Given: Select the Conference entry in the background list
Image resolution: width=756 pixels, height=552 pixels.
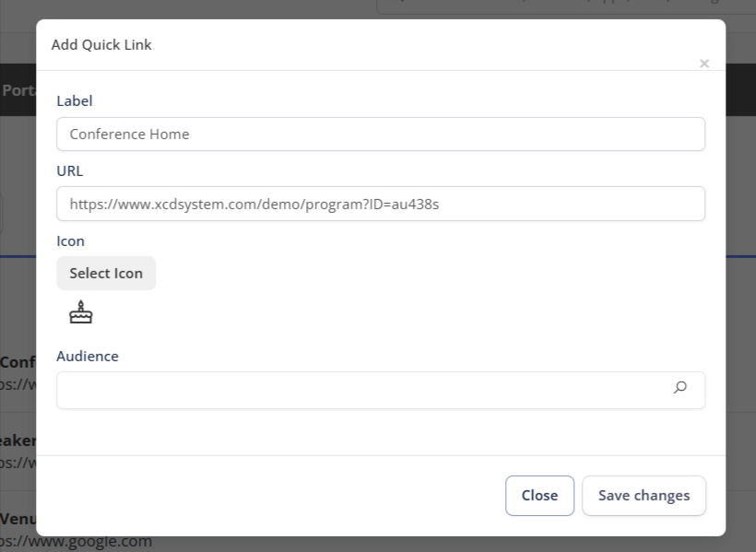Looking at the screenshot, I should [x=18, y=362].
